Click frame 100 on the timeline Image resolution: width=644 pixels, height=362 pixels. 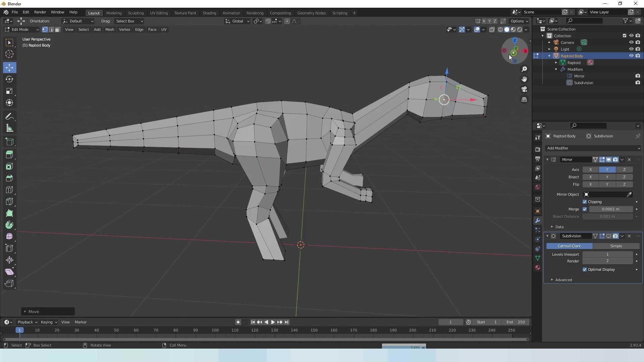click(215, 330)
